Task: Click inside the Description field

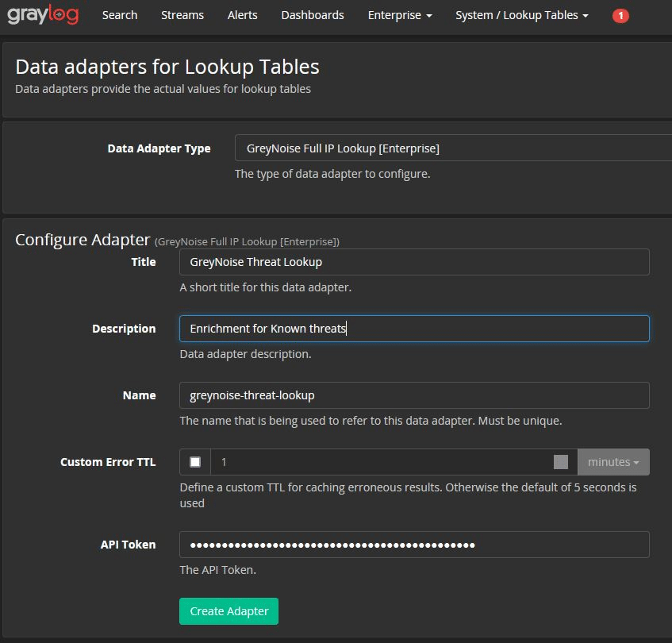Action: 413,328
